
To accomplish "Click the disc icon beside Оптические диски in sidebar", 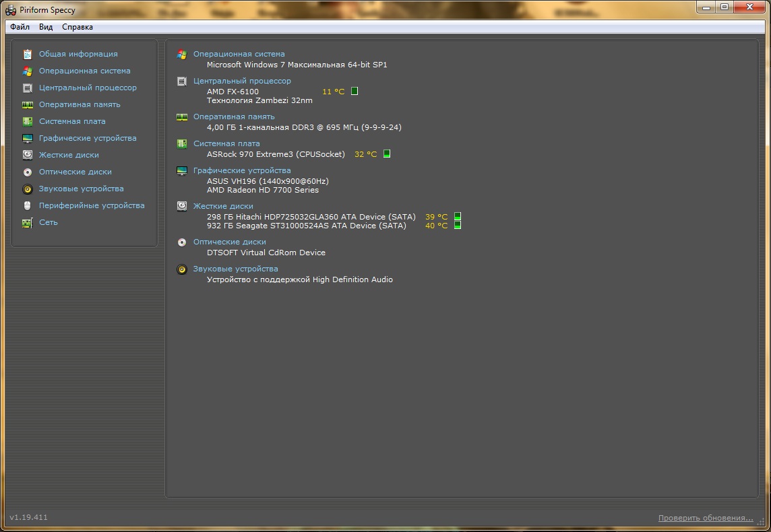I will click(x=28, y=172).
